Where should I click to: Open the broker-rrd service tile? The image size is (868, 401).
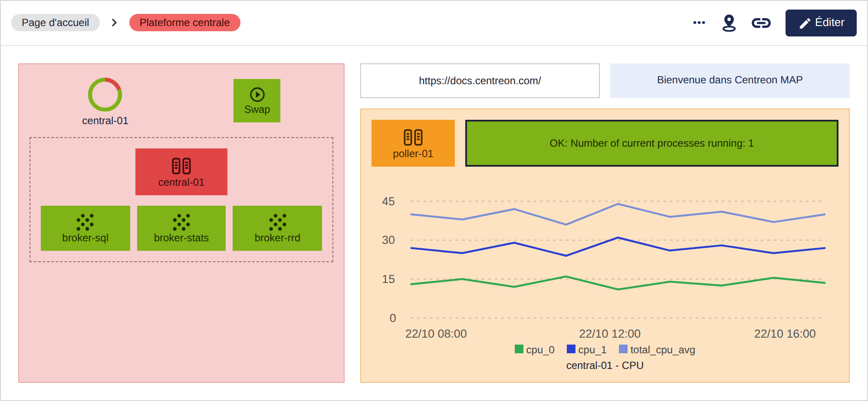click(x=277, y=228)
